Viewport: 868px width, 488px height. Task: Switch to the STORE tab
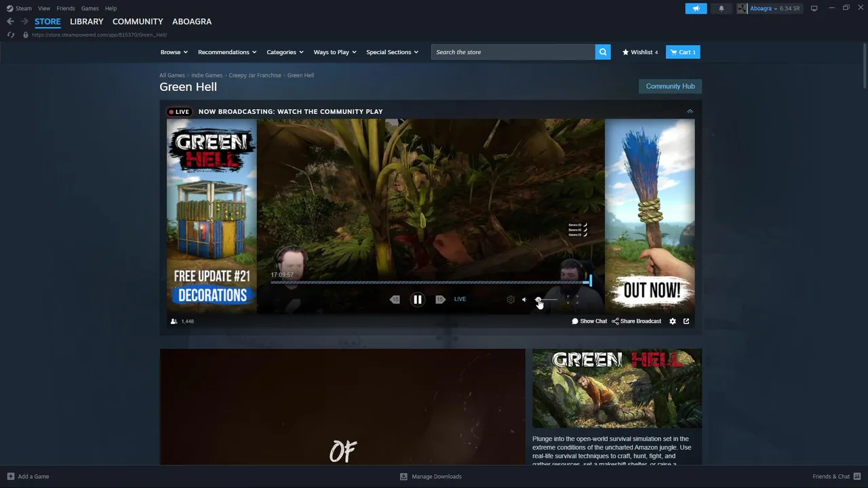[47, 22]
